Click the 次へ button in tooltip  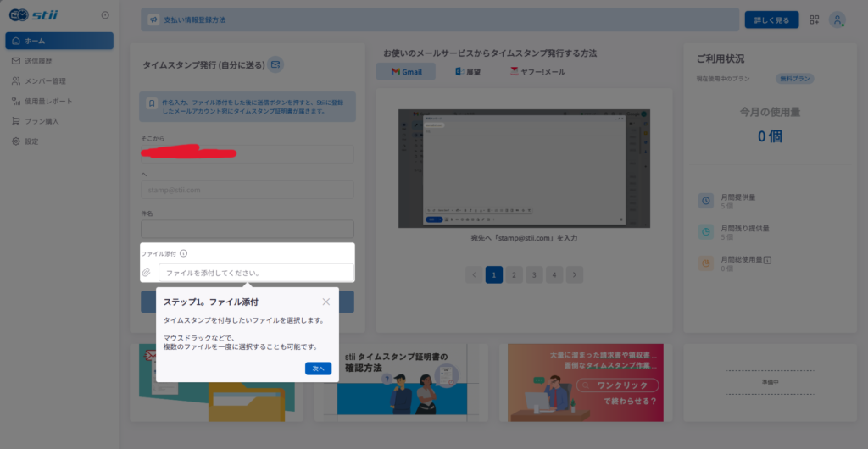click(319, 369)
